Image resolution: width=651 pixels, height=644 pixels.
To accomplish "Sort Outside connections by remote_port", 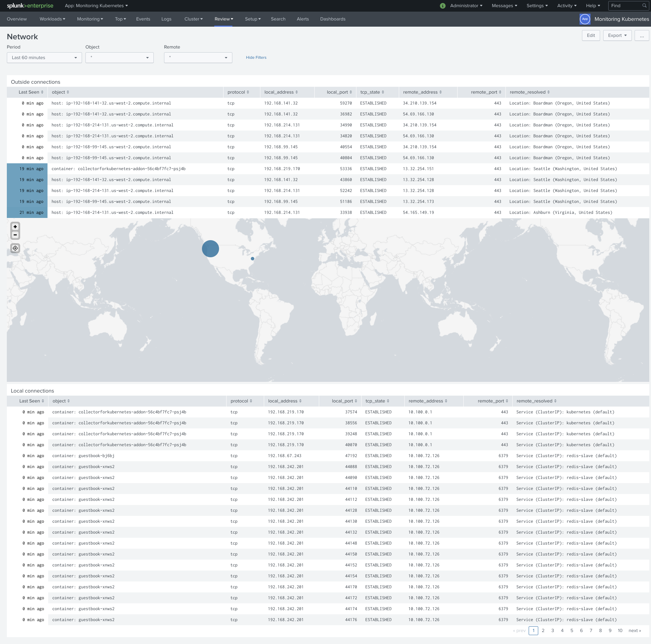I will tap(486, 92).
